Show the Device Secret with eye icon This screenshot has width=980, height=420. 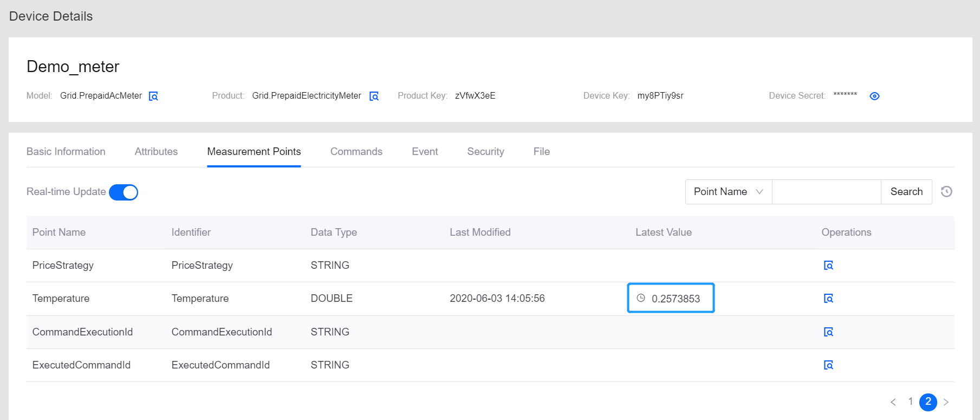click(x=874, y=96)
